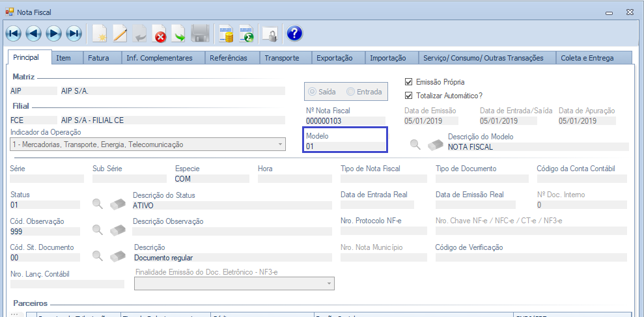
Task: Jump to the last record
Action: pyautogui.click(x=74, y=33)
